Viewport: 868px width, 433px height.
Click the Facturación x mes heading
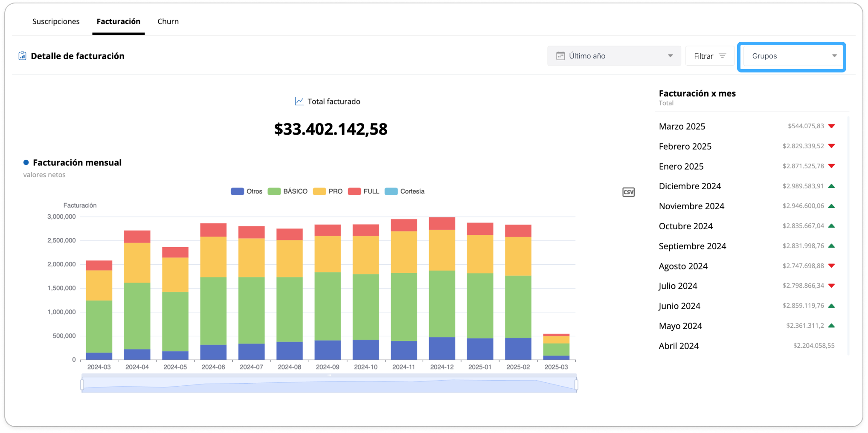coord(697,93)
